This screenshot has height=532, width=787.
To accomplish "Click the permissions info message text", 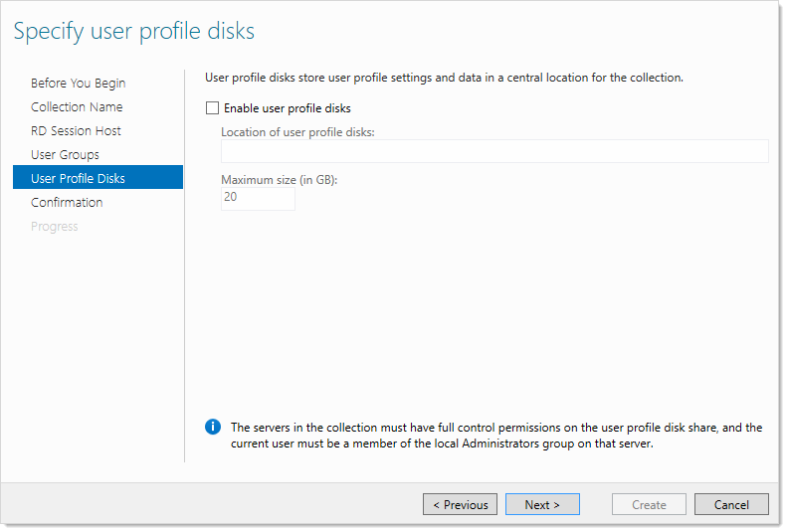I will [496, 436].
